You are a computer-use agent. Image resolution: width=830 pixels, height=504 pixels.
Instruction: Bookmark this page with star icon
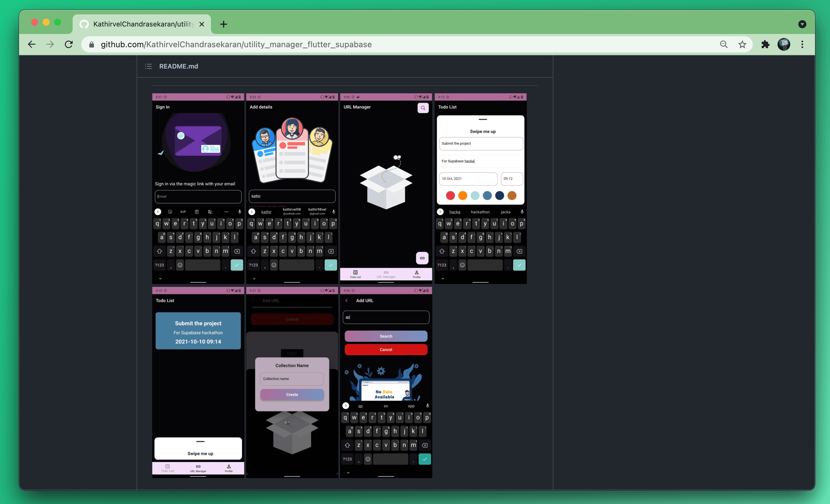(x=742, y=44)
